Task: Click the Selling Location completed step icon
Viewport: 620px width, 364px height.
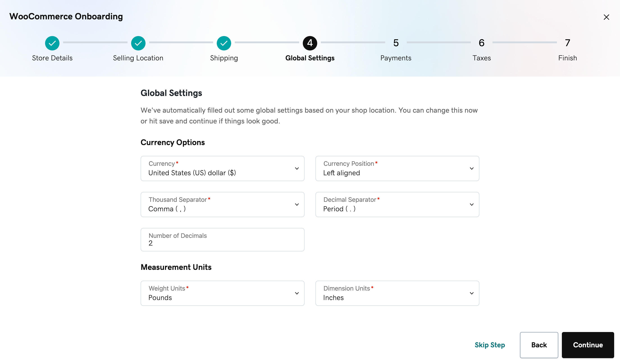Action: [x=138, y=43]
